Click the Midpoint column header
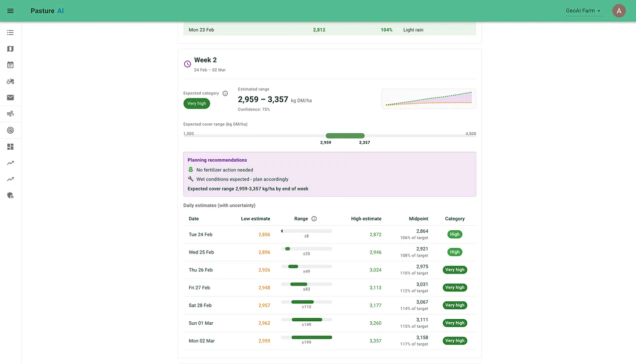Viewport: 636px width, 364px height. tap(419, 219)
